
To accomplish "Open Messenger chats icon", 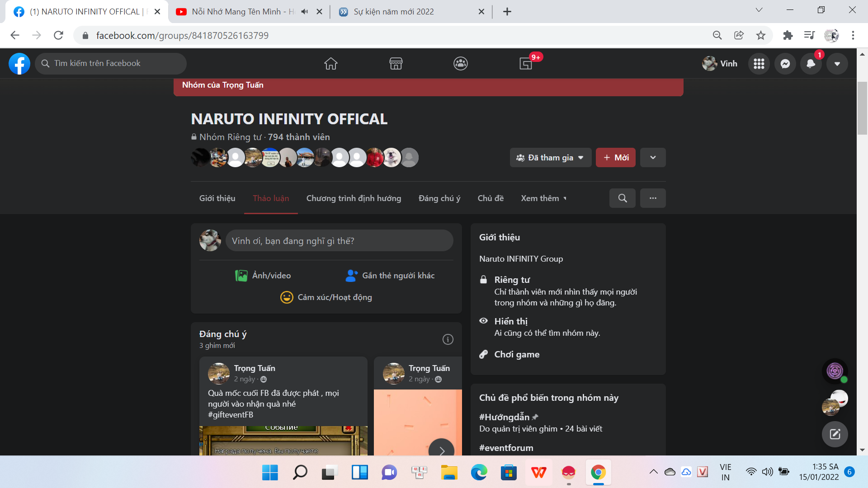I will click(x=785, y=64).
